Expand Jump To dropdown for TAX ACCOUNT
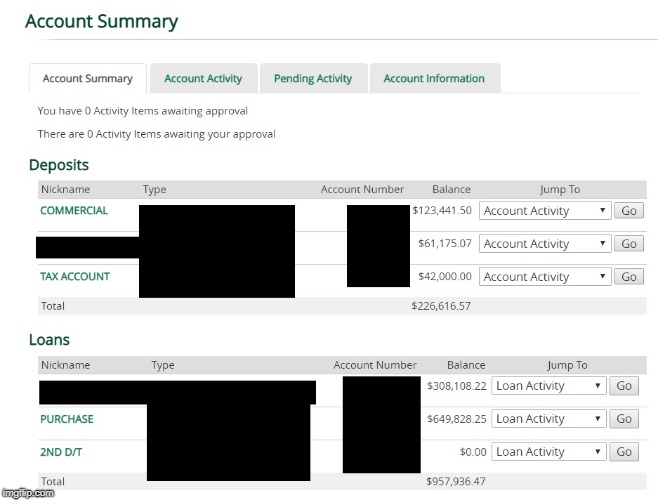 pos(544,277)
